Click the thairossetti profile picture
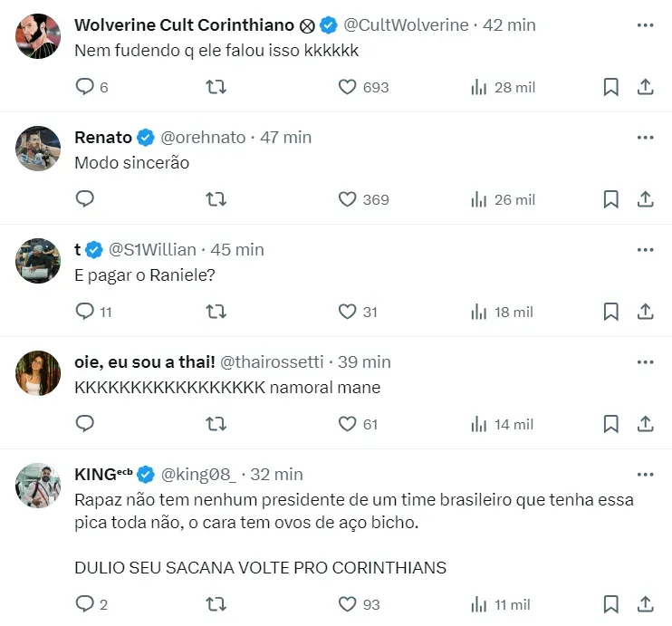The image size is (672, 626). pos(38,372)
